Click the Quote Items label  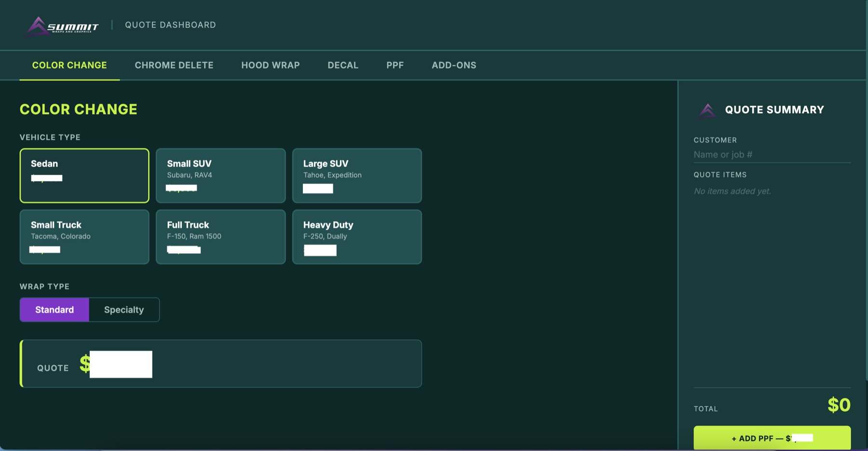[720, 175]
